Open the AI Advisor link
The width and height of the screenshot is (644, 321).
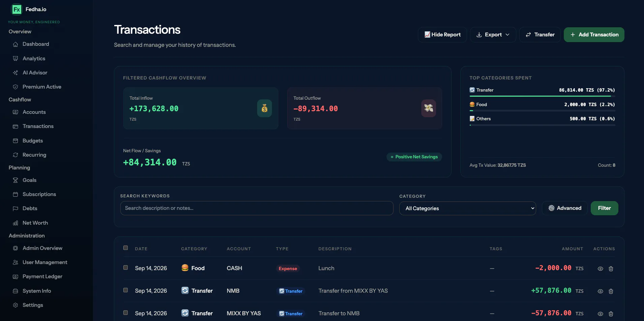35,73
